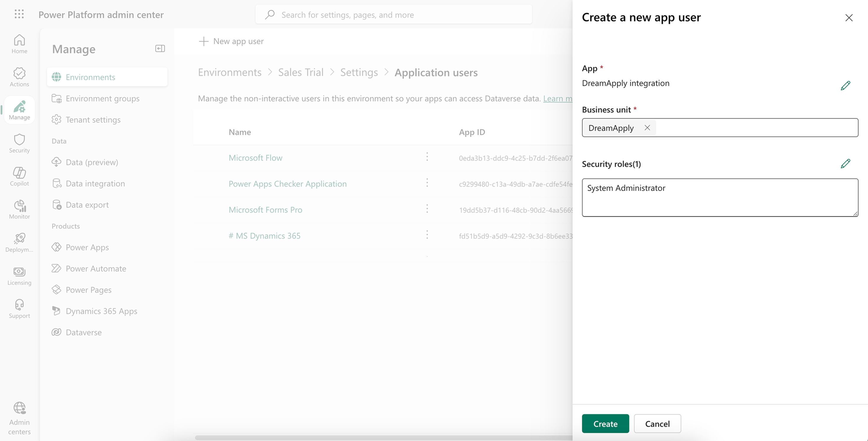Click Power Platform admin center title
Screen dimensions: 868x441
(101, 14)
